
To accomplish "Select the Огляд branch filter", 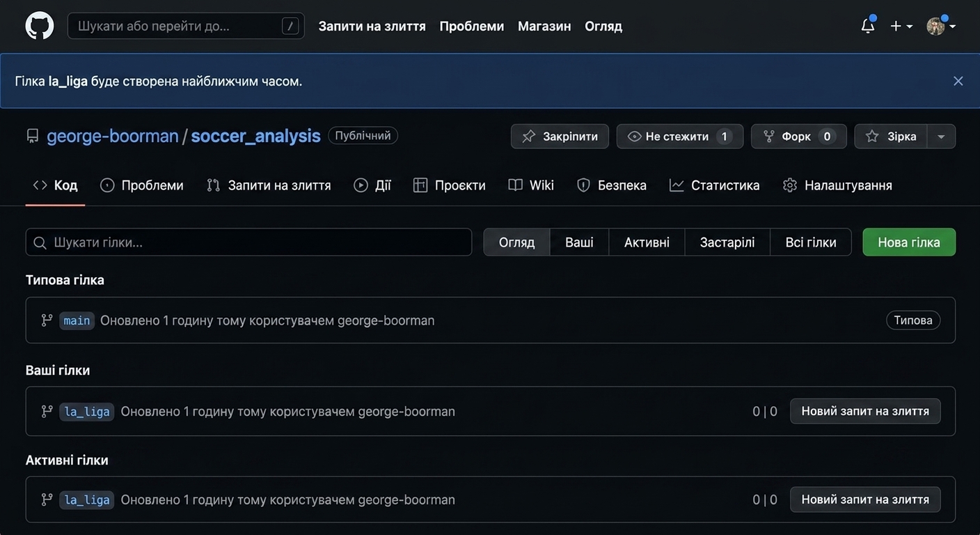I will pyautogui.click(x=516, y=242).
